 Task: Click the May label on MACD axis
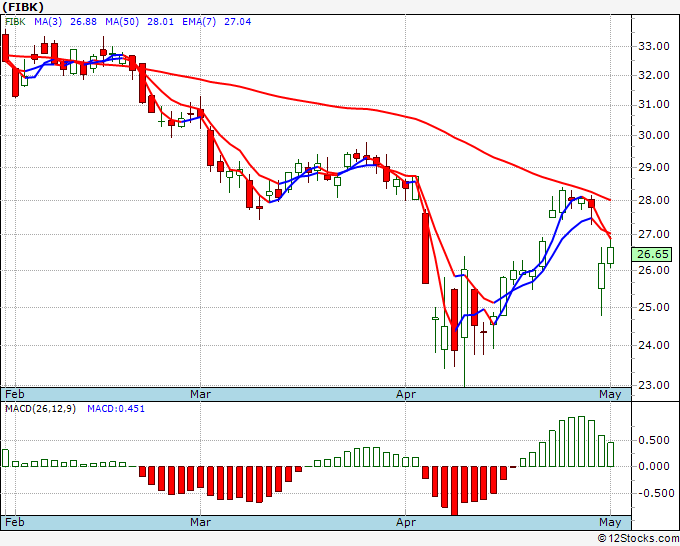610,522
